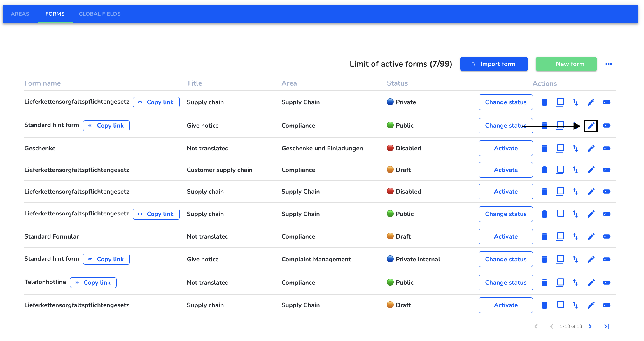Activate the Geschenke form
The image size is (644, 341).
(x=506, y=148)
